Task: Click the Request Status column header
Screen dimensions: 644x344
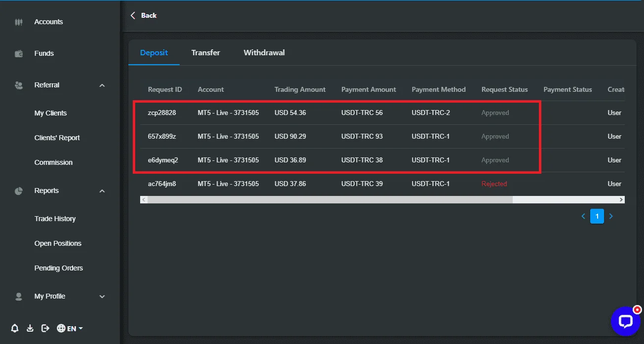Action: 505,90
